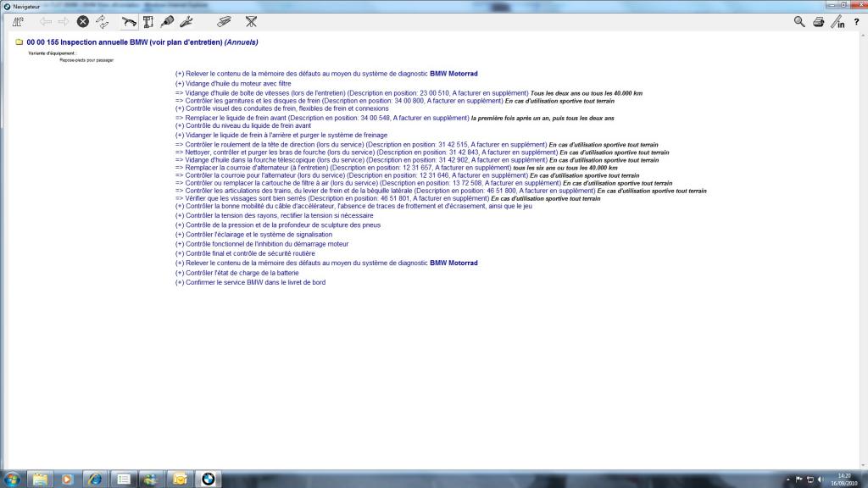Select 'Nettoyer, contrôler et purger les bras de fourche'

(422, 152)
